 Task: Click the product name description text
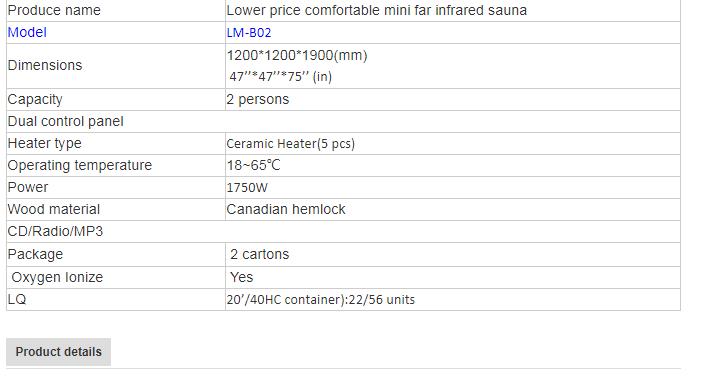point(377,10)
